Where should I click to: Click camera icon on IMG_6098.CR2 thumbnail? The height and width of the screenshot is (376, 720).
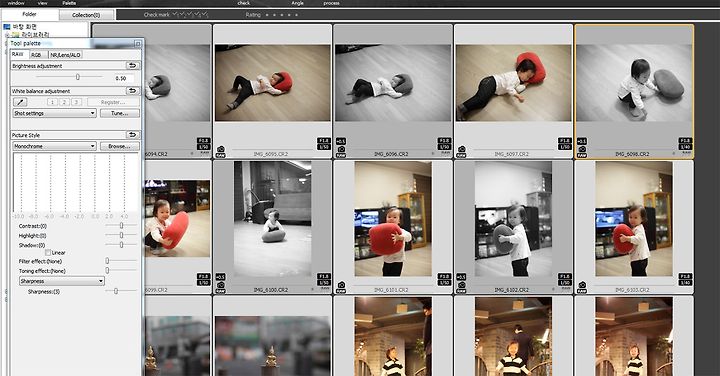click(582, 150)
